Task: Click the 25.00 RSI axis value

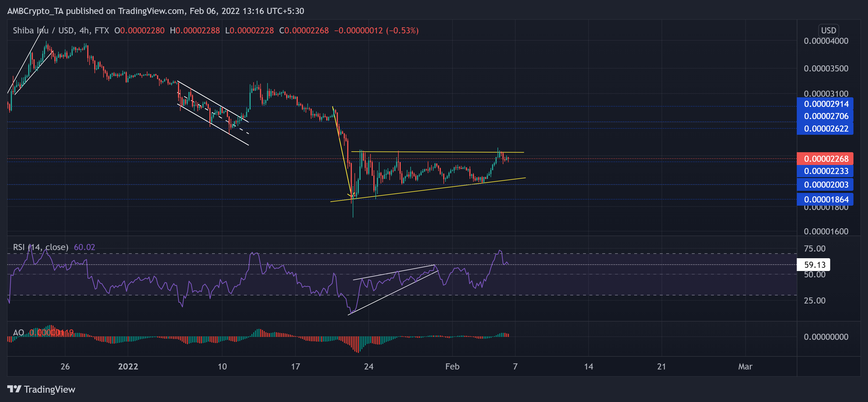Action: pos(814,300)
